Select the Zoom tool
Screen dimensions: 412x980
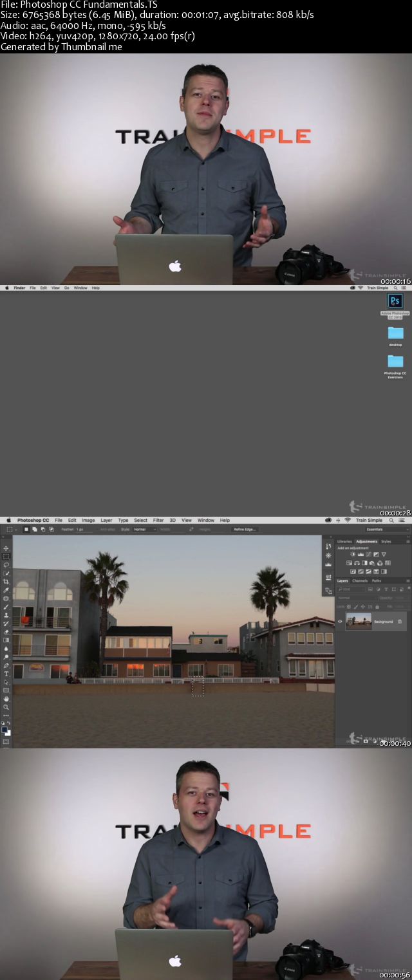pyautogui.click(x=6, y=707)
